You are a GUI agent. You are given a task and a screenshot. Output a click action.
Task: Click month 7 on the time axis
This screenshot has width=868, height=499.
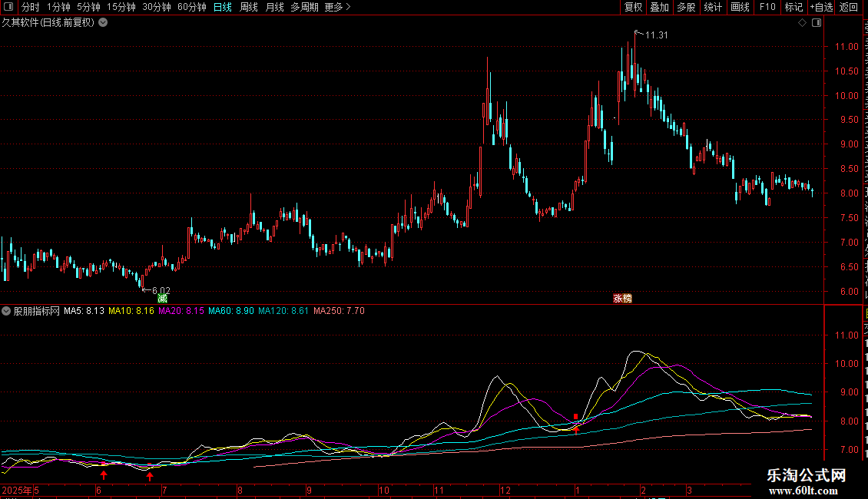click(x=164, y=490)
